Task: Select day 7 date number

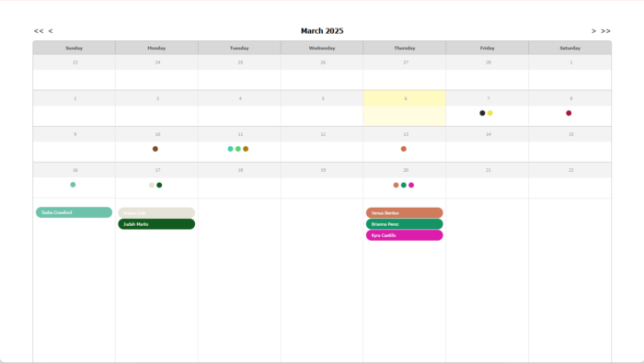Action: 489,98
